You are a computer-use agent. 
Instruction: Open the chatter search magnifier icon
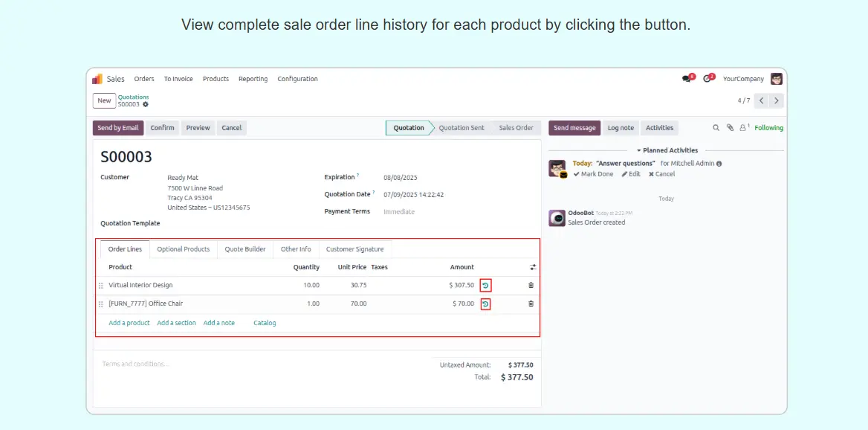point(716,128)
